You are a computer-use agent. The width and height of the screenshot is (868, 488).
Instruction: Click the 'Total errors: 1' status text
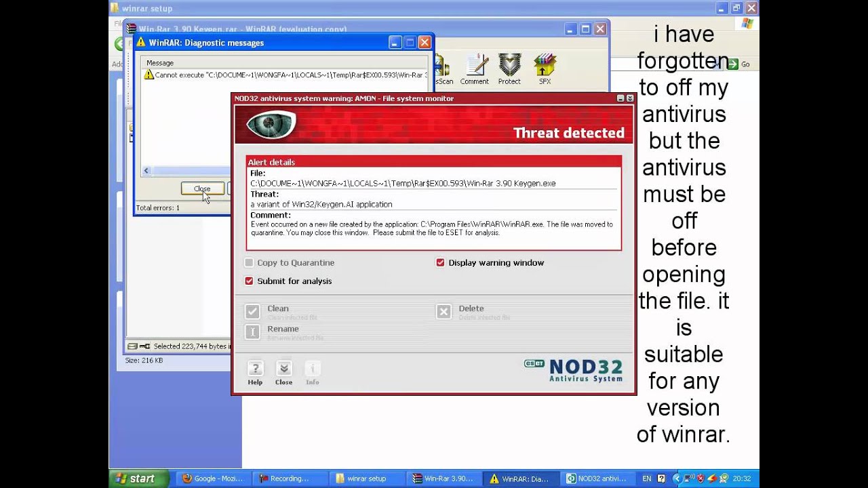158,208
